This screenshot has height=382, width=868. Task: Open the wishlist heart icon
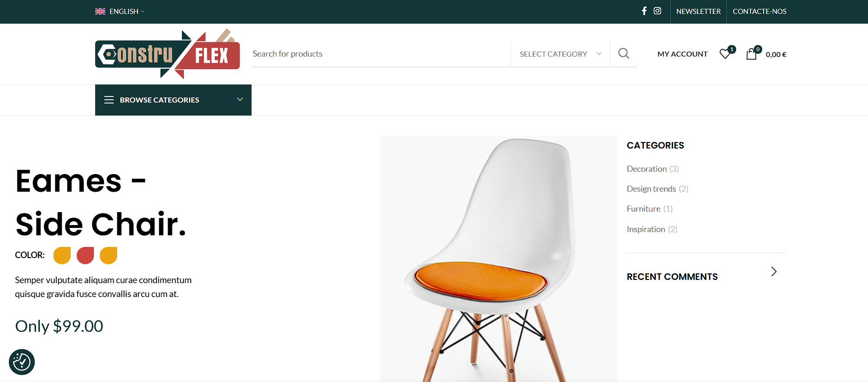pos(725,54)
